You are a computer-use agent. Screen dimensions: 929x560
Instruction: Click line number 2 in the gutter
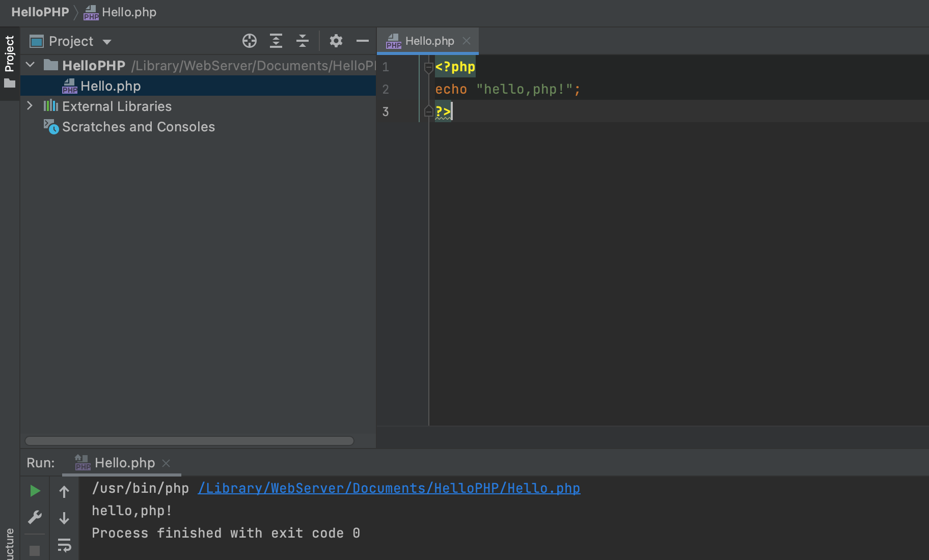point(386,90)
